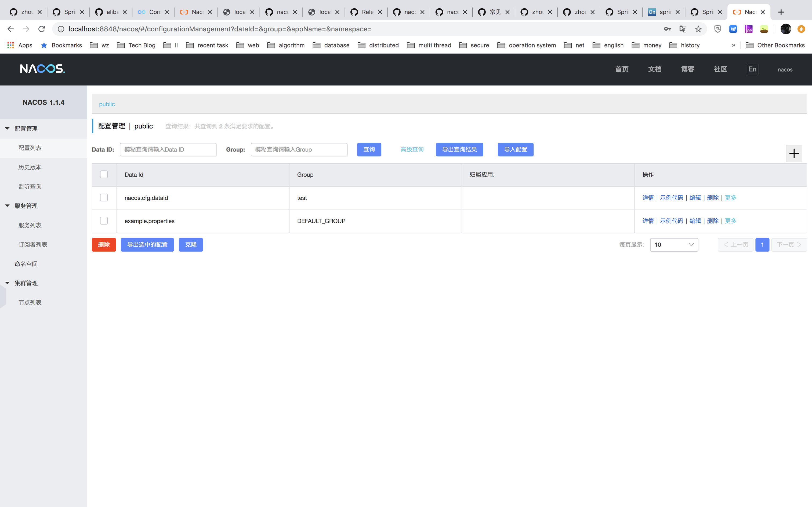
Task: Click the red 删除 button below table
Action: tap(104, 244)
